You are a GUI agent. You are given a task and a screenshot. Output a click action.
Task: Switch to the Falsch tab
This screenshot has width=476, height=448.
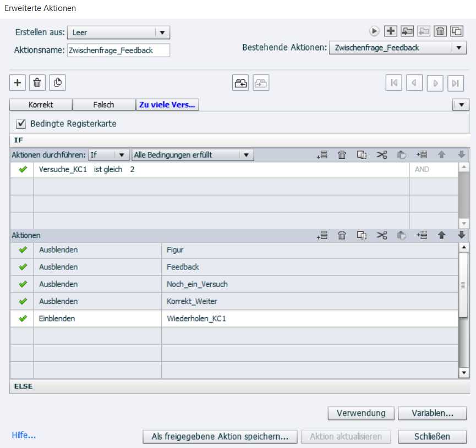pos(103,105)
